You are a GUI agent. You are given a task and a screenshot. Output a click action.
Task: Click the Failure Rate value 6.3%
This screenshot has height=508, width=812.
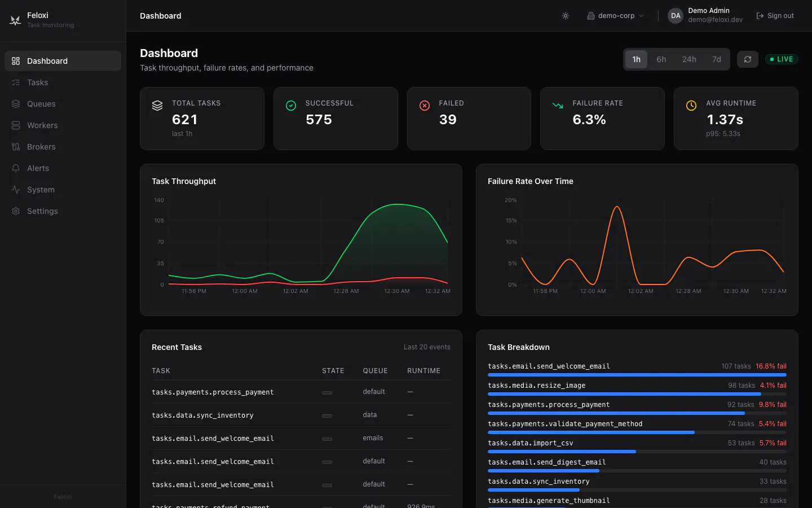coord(589,120)
